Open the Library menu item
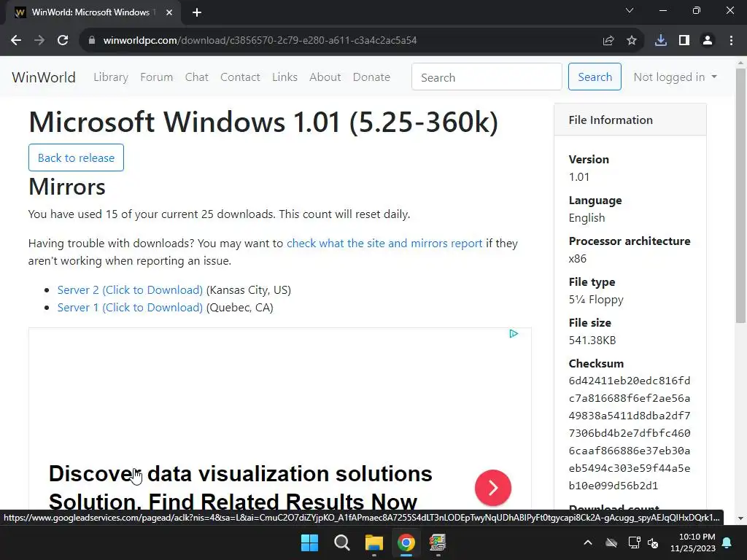The width and height of the screenshot is (747, 560). point(111,77)
